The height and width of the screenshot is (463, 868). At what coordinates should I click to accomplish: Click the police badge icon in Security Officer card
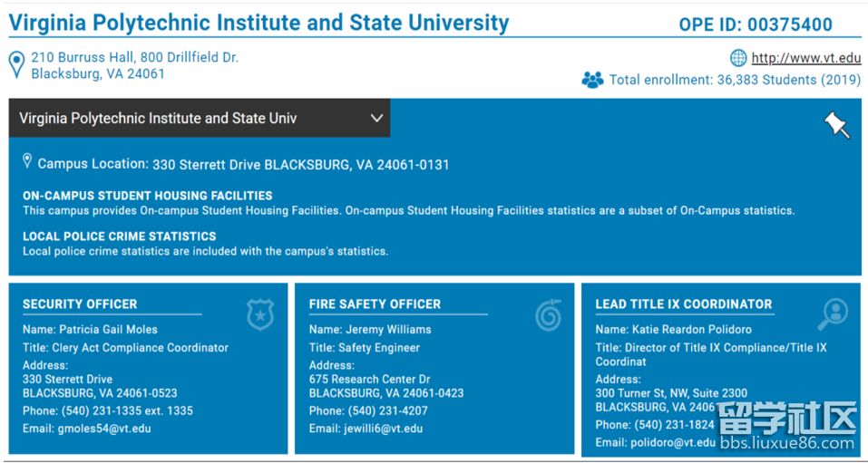pos(260,314)
